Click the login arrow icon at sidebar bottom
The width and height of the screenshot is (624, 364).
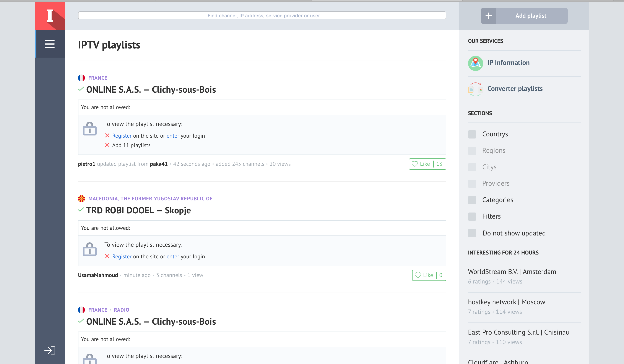50,350
